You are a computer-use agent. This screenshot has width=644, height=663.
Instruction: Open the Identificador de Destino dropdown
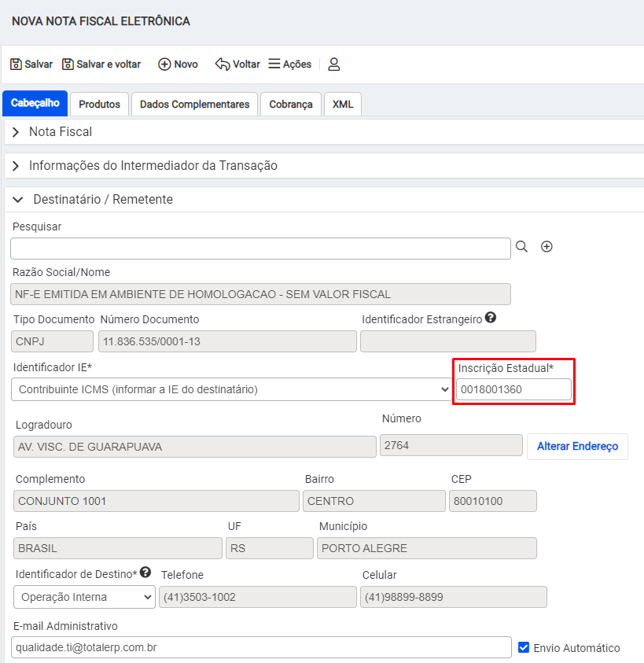coord(85,597)
